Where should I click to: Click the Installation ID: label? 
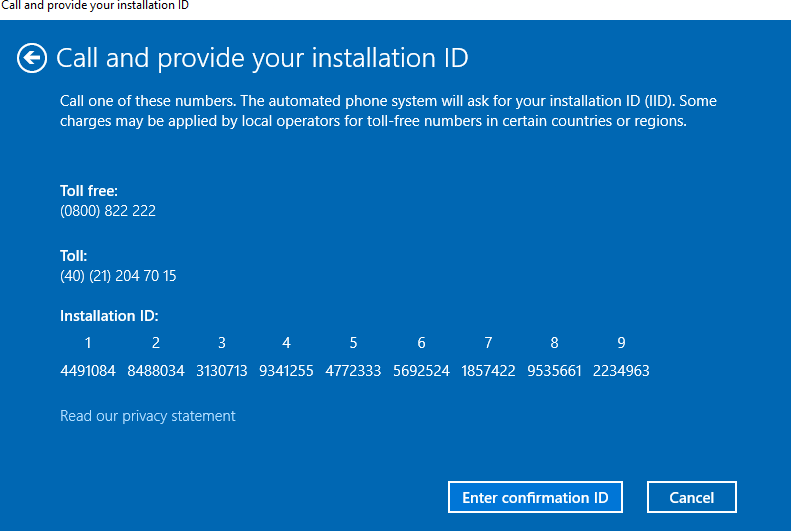pos(109,316)
